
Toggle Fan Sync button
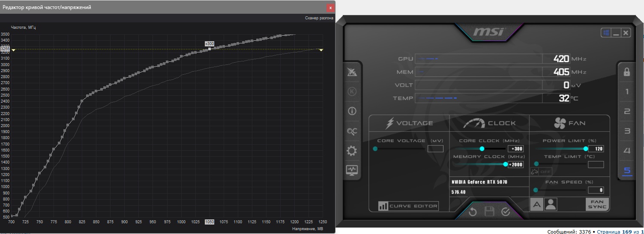point(597,204)
